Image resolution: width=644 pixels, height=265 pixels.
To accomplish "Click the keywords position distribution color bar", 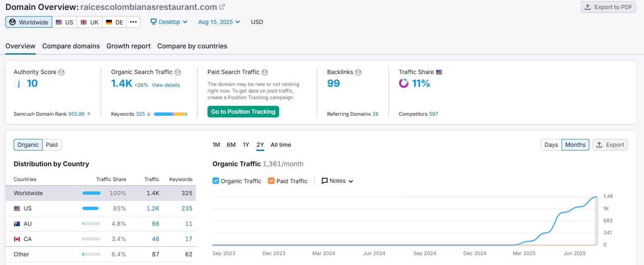I will [170, 114].
